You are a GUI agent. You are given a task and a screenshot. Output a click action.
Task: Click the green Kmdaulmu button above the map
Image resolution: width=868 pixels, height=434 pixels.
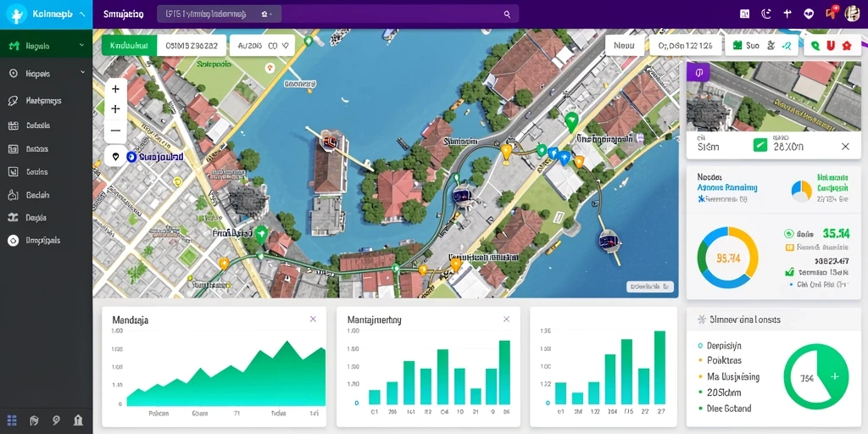click(x=130, y=46)
